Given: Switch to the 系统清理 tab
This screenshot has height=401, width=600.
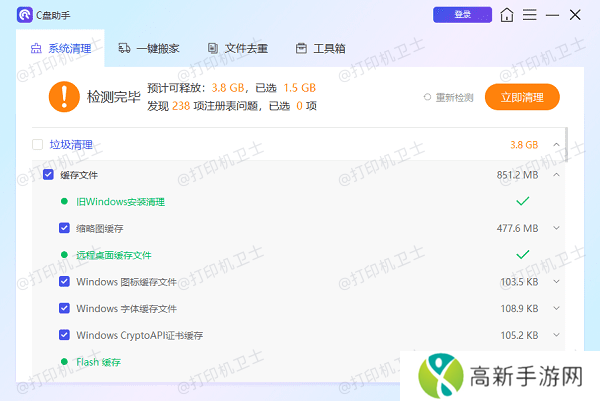Looking at the screenshot, I should point(61,49).
